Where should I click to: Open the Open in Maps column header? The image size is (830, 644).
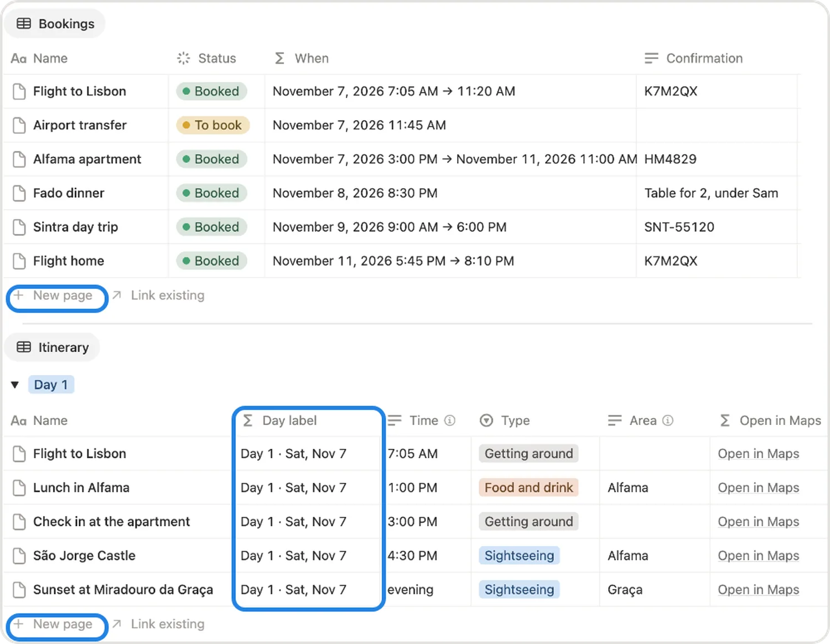[x=770, y=420]
